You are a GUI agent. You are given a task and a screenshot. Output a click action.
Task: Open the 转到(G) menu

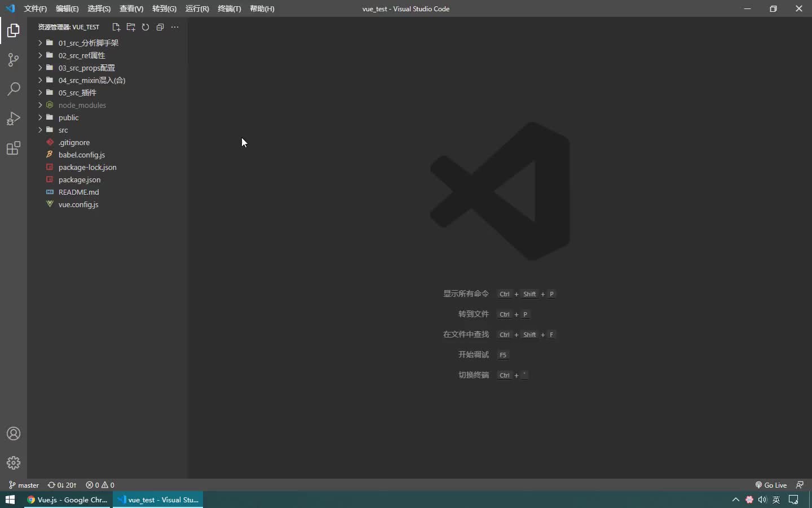[164, 8]
